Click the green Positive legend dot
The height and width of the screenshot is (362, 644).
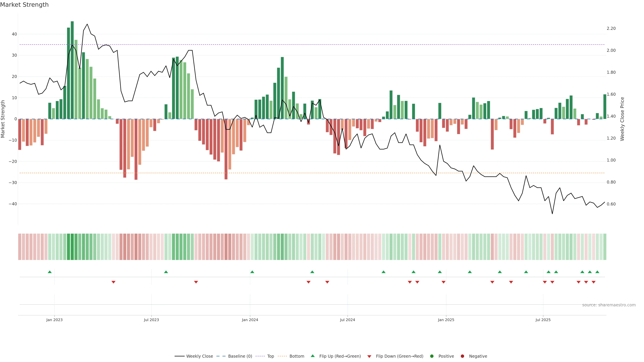click(x=432, y=356)
